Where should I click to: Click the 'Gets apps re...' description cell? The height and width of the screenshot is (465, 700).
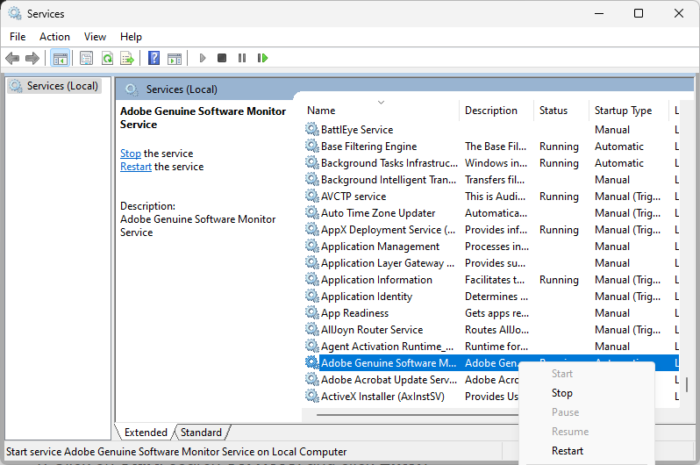(x=496, y=313)
